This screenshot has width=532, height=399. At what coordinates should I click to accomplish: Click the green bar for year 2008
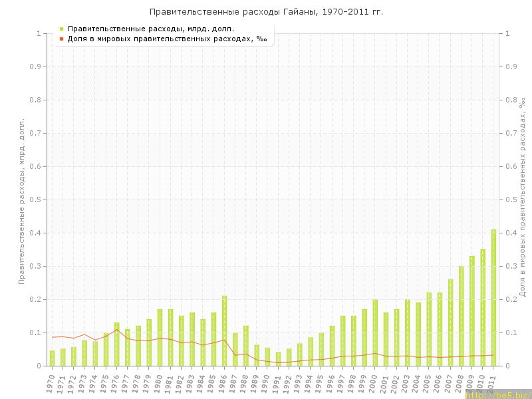461,316
